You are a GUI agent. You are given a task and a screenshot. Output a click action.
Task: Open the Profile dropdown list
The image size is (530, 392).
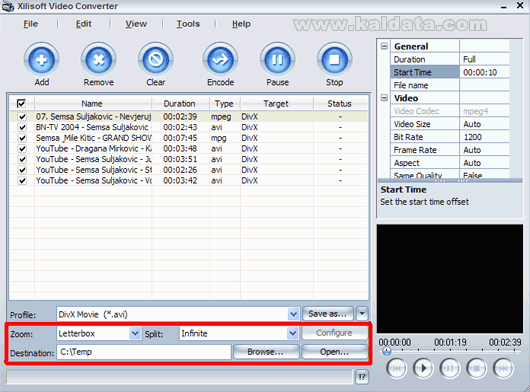pos(293,314)
